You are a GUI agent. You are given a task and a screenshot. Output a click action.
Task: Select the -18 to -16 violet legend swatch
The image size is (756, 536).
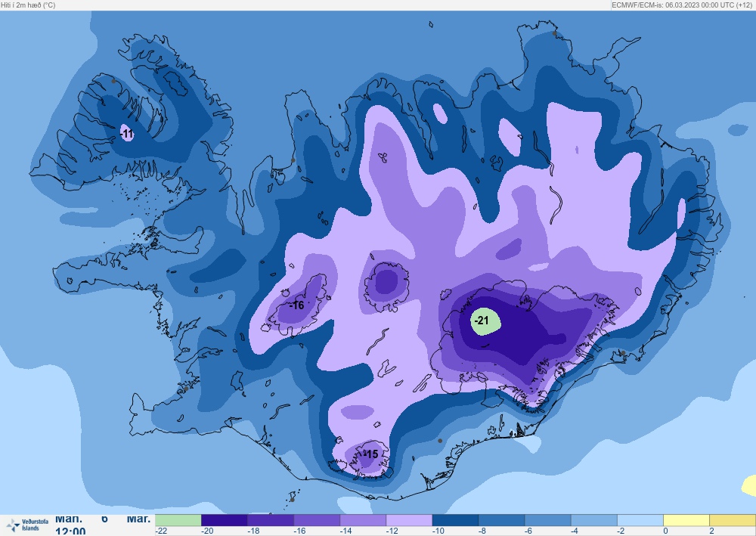tap(271, 520)
